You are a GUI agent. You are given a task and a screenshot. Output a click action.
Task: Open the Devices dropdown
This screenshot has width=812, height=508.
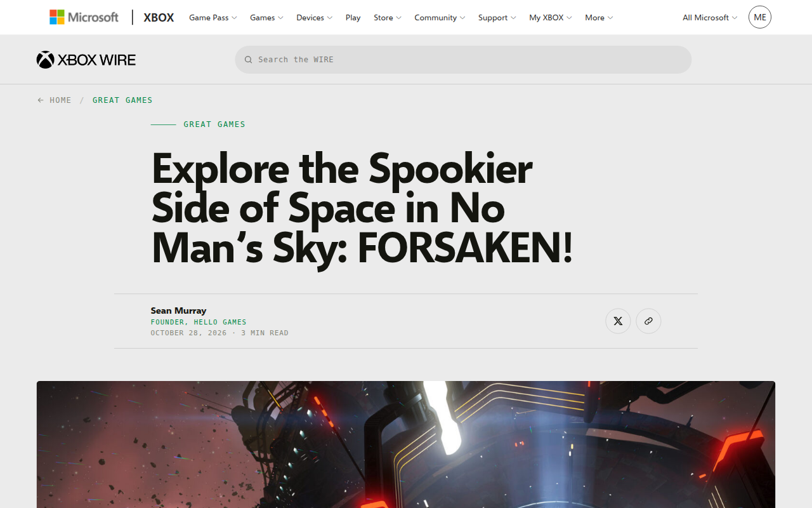314,18
